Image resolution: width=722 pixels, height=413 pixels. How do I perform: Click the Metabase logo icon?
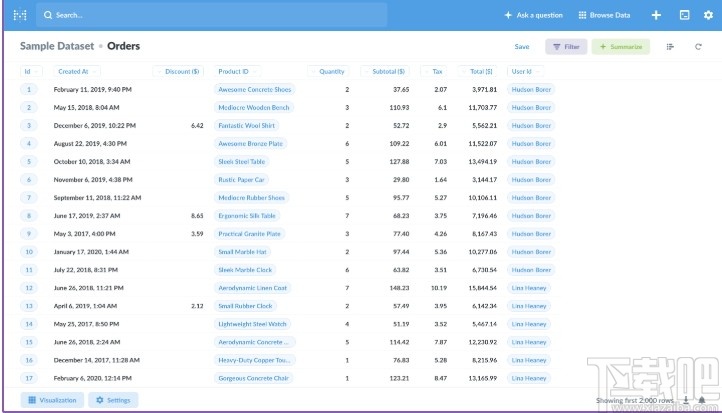(19, 15)
